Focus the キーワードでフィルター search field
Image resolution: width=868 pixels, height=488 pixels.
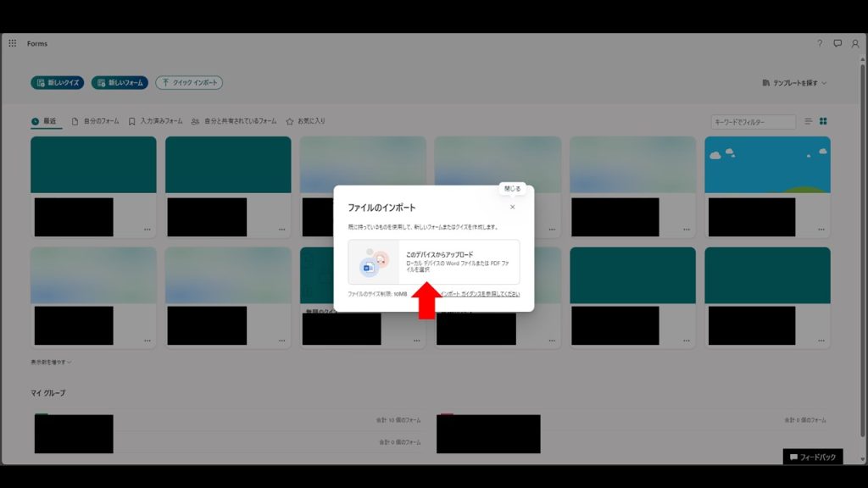pyautogui.click(x=753, y=122)
